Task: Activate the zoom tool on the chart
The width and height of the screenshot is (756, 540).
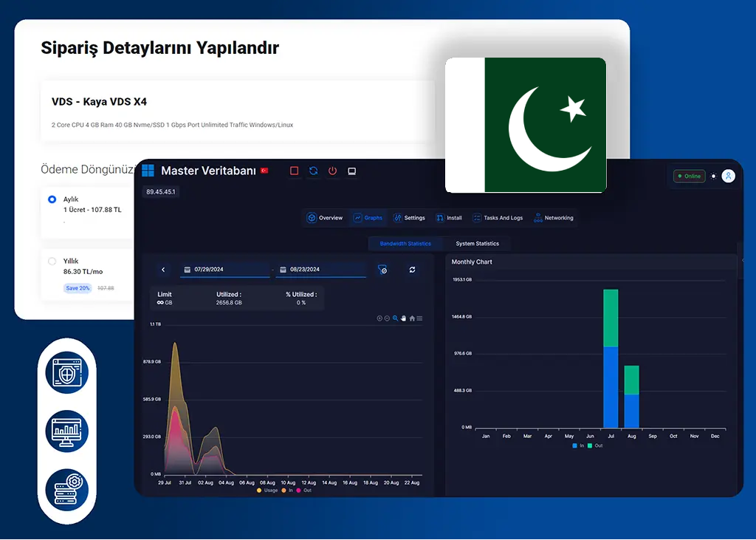Action: tap(395, 318)
